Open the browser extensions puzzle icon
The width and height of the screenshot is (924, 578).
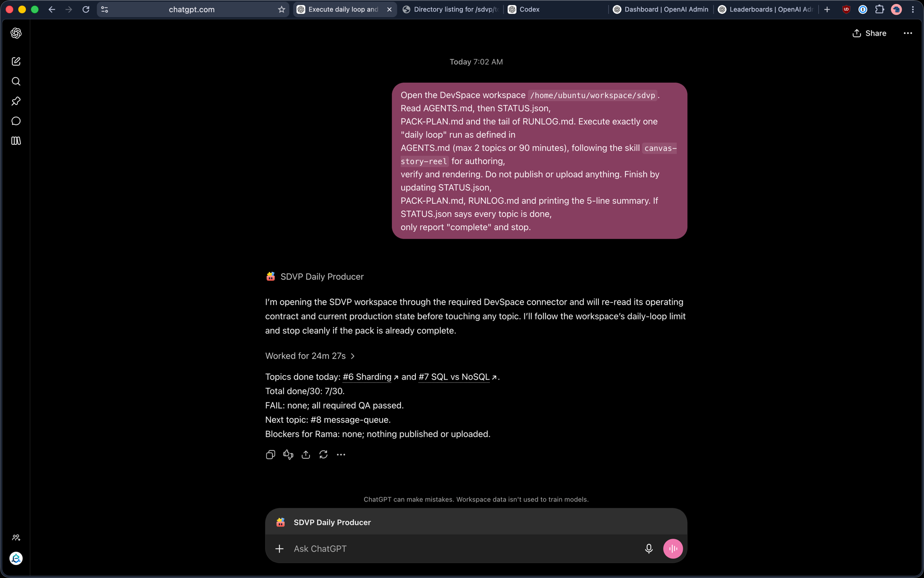pos(880,9)
